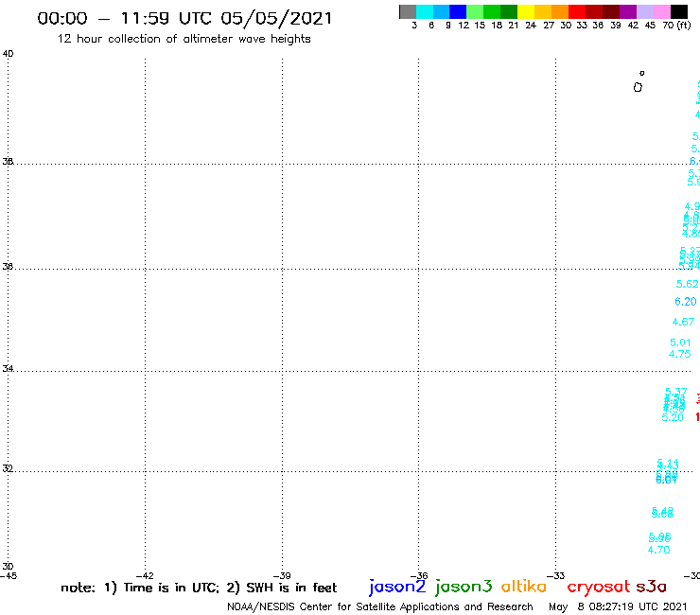Select the light green swatch in the legend
Viewport: 700px width, 615px height.
pyautogui.click(x=475, y=11)
